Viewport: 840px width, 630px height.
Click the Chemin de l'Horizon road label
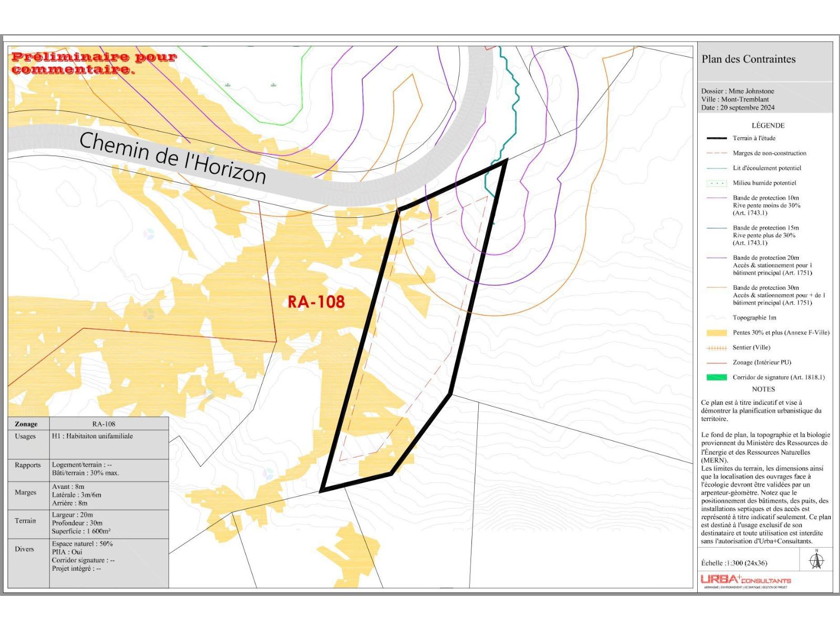(x=173, y=158)
